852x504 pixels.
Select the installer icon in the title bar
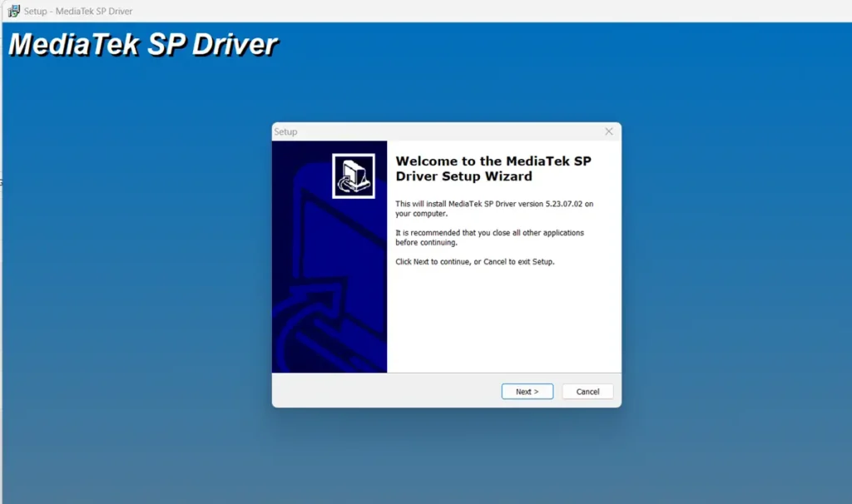pyautogui.click(x=13, y=12)
